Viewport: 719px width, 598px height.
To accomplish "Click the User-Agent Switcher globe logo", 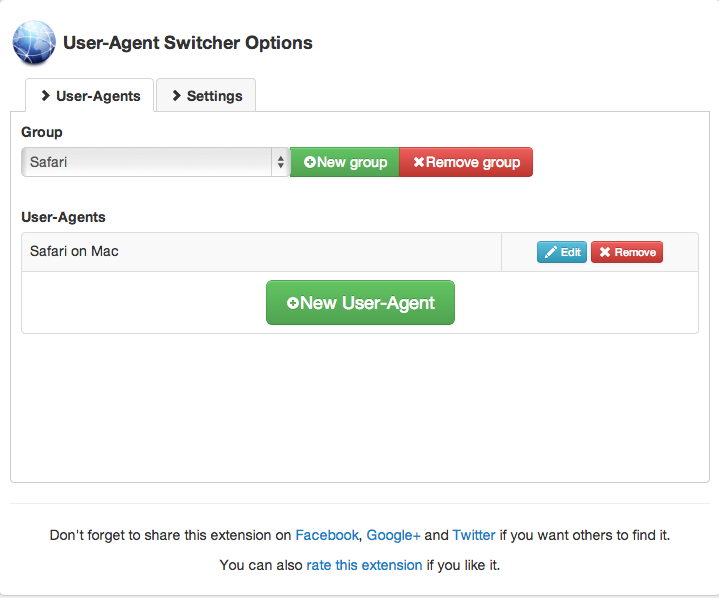I will point(34,43).
